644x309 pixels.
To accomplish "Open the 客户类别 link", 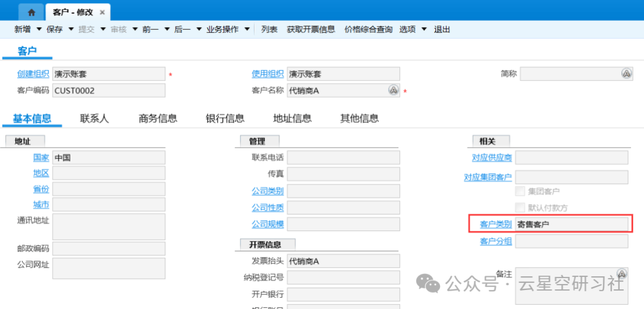I will coord(496,224).
